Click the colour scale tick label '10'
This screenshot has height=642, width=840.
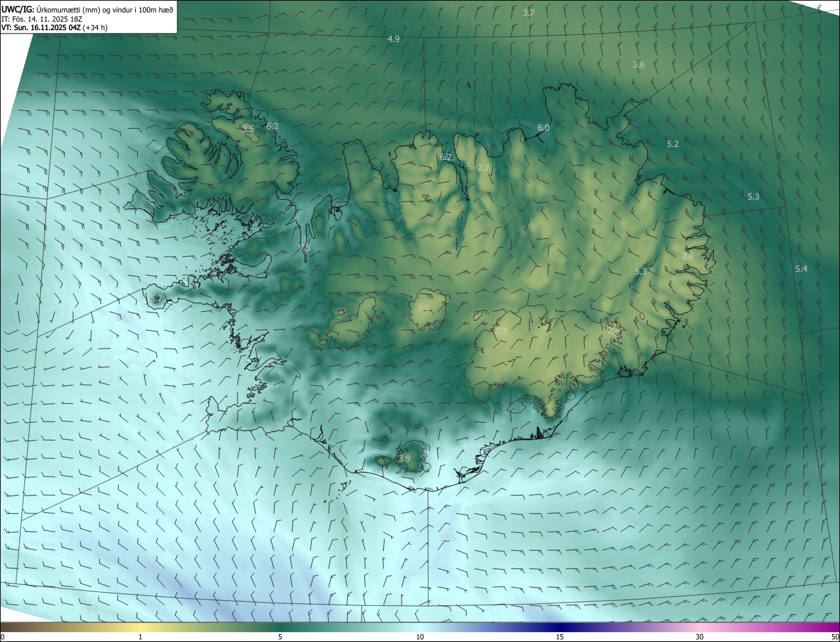point(420,637)
